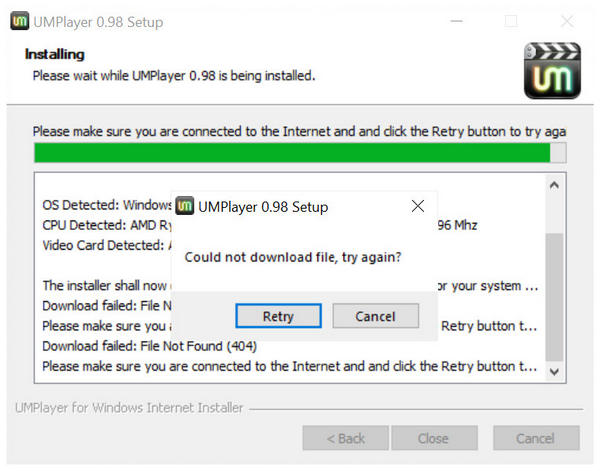Close the download error dialog with X
The width and height of the screenshot is (600, 471).
click(417, 206)
